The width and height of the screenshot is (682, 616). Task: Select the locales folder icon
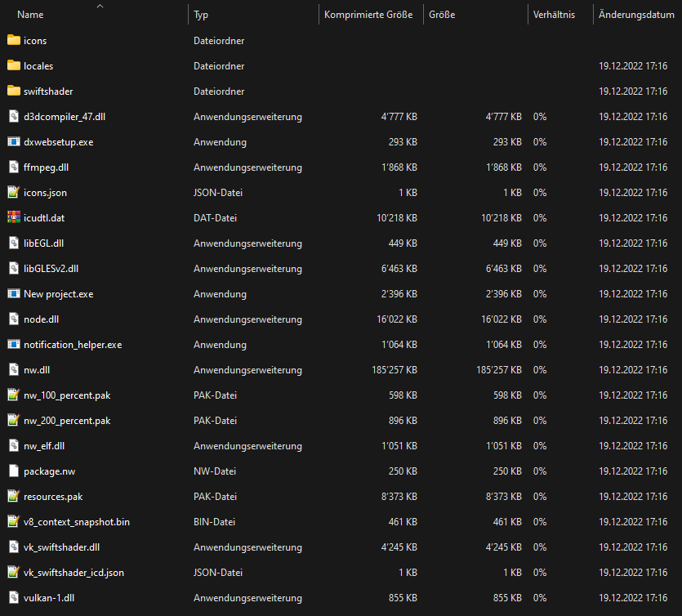click(x=14, y=65)
